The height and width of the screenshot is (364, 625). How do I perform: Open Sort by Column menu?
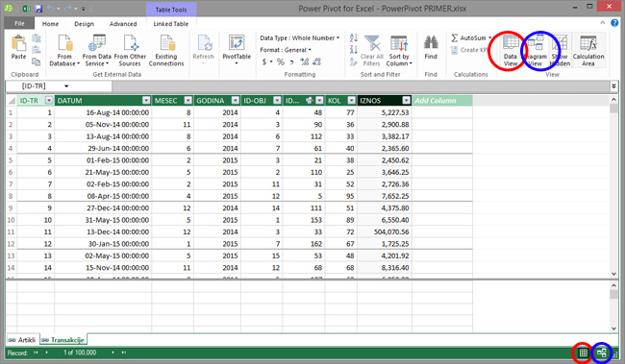click(399, 51)
